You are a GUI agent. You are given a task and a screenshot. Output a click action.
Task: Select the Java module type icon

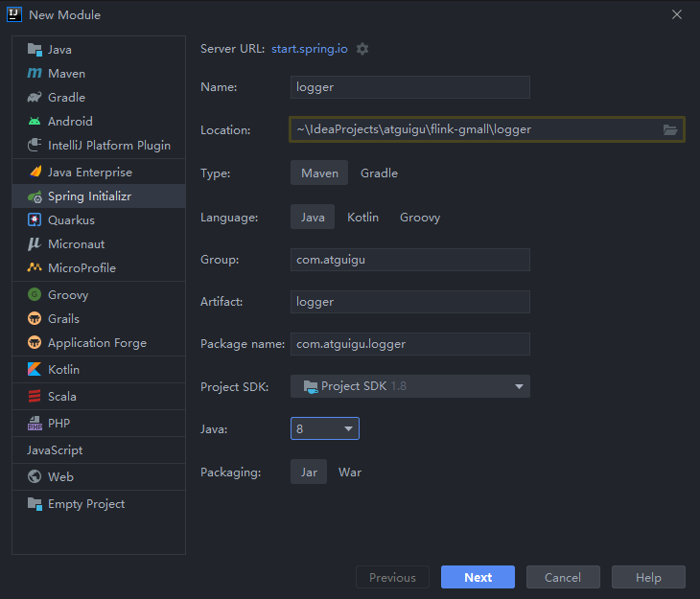point(35,50)
